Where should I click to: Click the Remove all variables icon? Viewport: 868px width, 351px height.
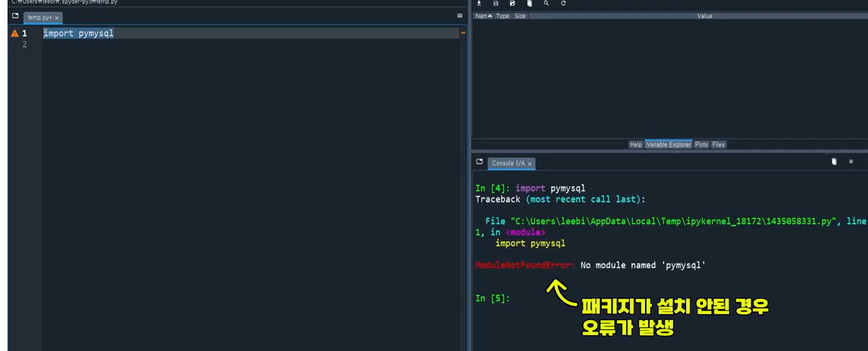pos(529,3)
